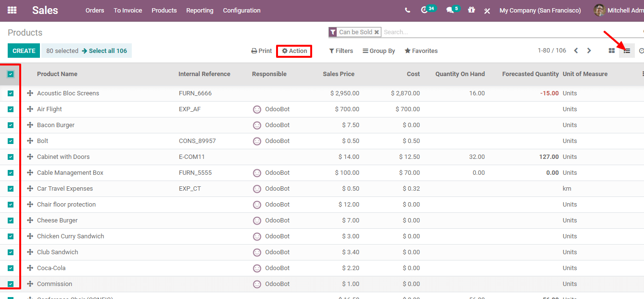Image resolution: width=644 pixels, height=299 pixels.
Task: Uncheck the Air Flight row checkbox
Action: click(11, 109)
